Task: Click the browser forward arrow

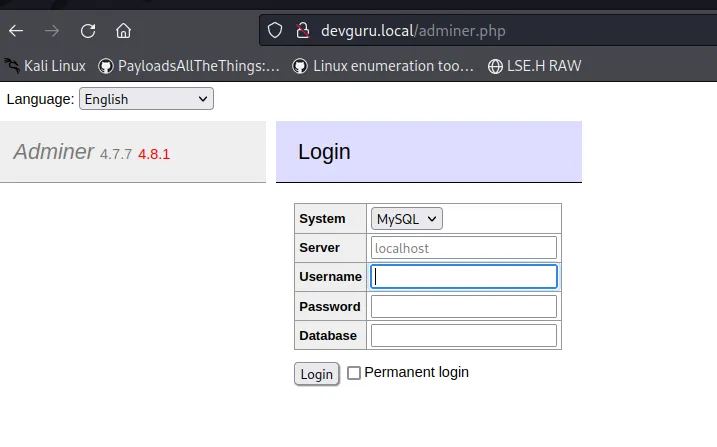Action: 52,30
